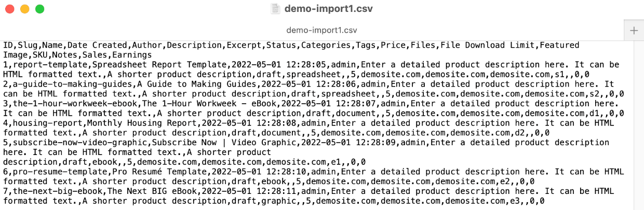Click the slug "pro-resume-template" in row 6
644x210 pixels.
tap(60, 172)
